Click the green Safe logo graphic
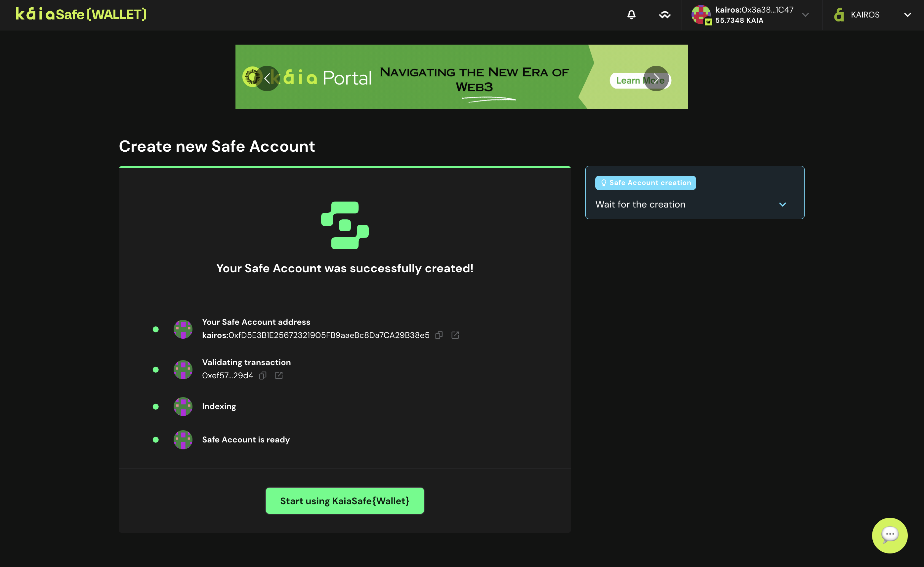Viewport: 924px width, 567px height. [x=345, y=225]
